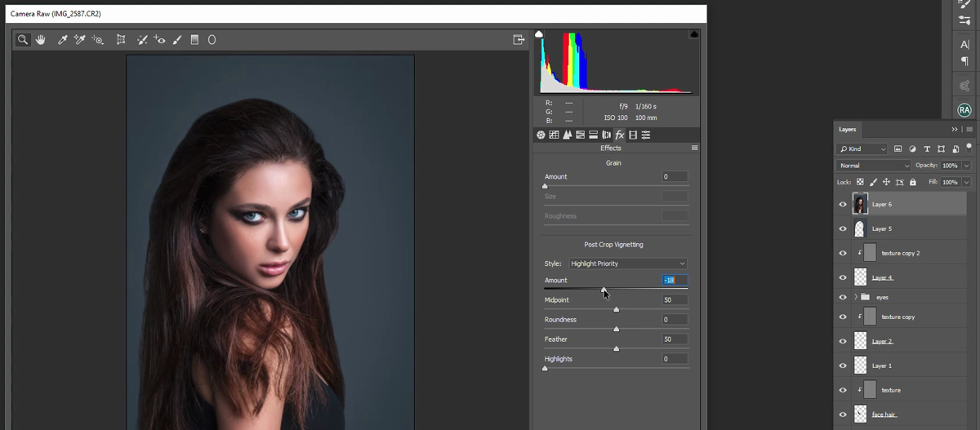Select the Spot Removal tool
Screen dimensions: 980x430
coord(142,39)
